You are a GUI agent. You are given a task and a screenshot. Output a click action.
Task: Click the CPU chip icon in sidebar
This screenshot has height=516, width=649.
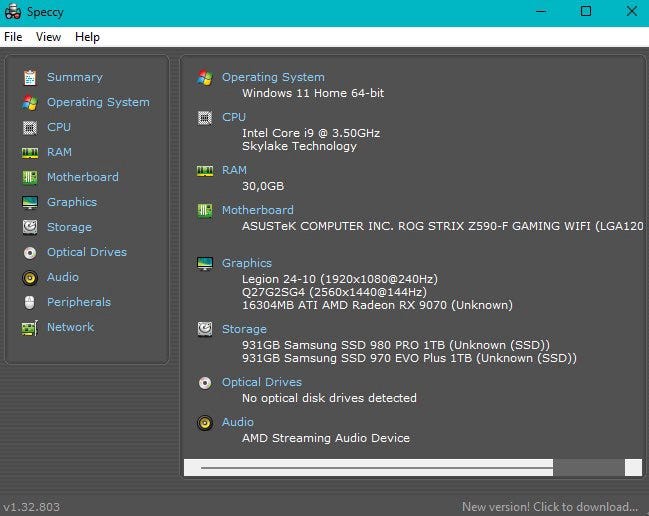30,127
